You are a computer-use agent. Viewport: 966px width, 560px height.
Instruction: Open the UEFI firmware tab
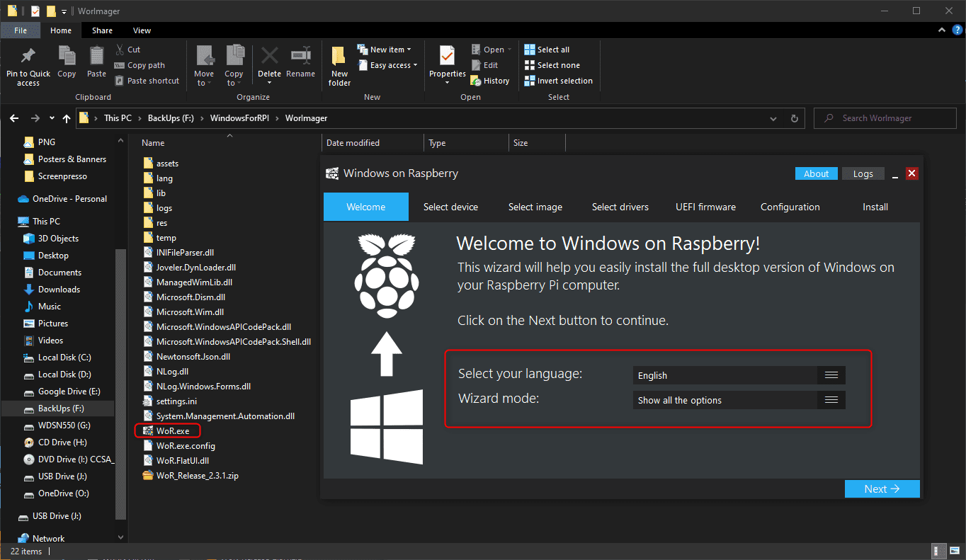[x=705, y=207]
